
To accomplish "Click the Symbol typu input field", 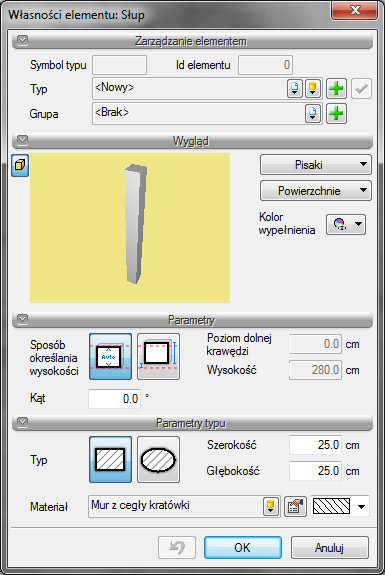I will pos(120,65).
